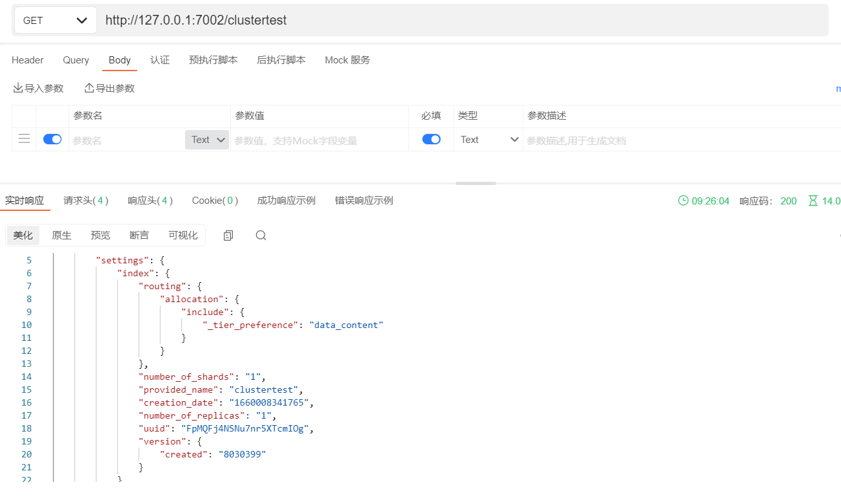Click the drag handle icon in parameter row
The image size is (841, 504).
(24, 139)
